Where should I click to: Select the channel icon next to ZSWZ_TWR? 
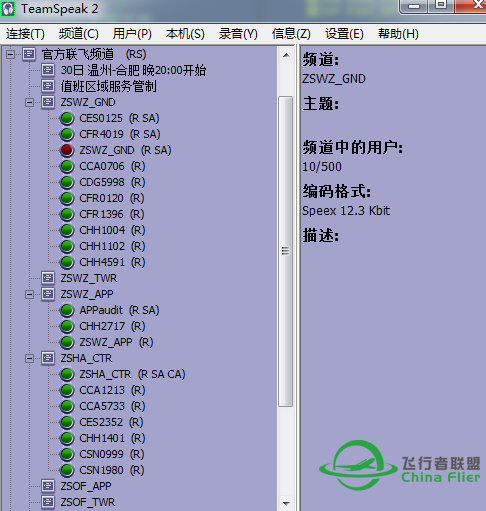coord(48,278)
